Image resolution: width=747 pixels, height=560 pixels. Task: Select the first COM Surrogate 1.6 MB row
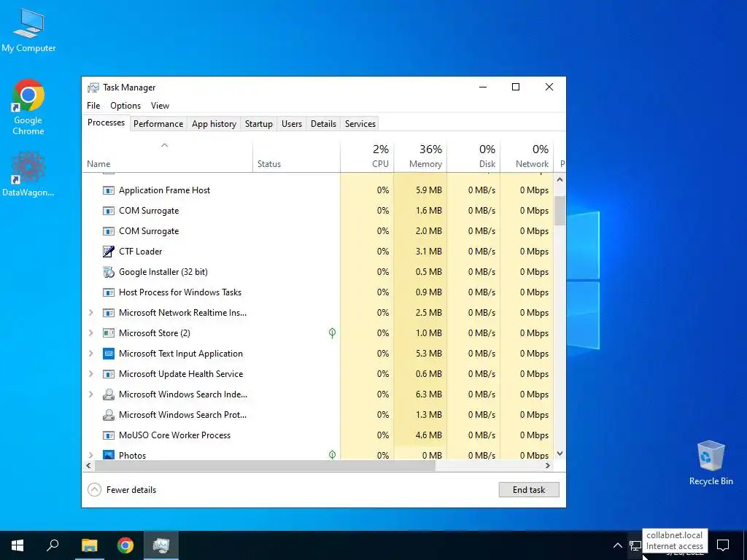point(318,211)
